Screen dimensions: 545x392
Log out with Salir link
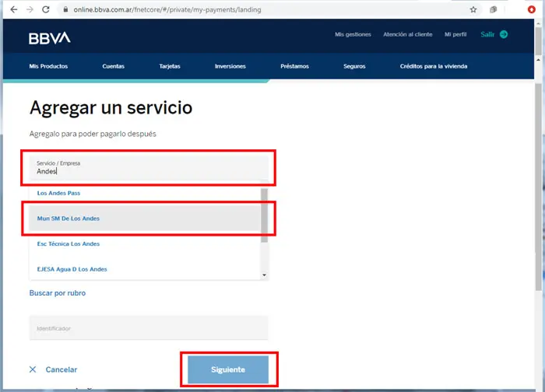click(x=487, y=34)
